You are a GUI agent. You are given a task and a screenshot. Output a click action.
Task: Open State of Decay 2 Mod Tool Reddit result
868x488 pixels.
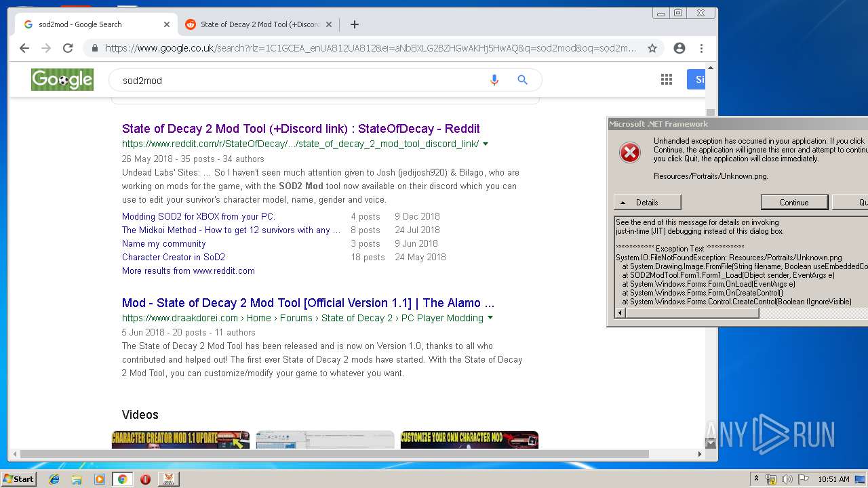[x=301, y=129]
